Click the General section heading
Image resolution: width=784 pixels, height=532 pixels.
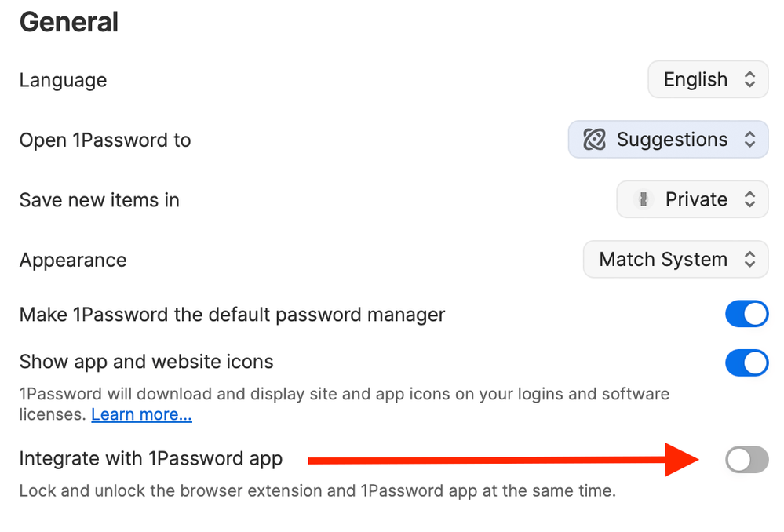point(69,22)
